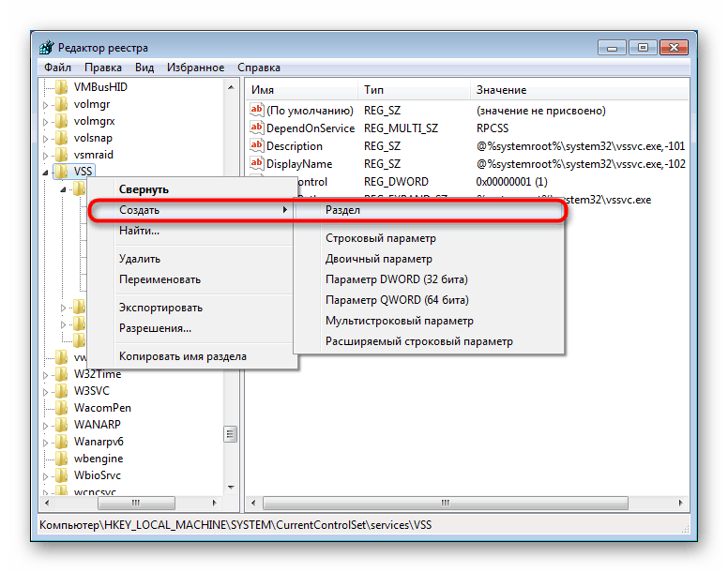728x572 pixels.
Task: Expand the WbioSrvc tree node
Action: [x=45, y=476]
